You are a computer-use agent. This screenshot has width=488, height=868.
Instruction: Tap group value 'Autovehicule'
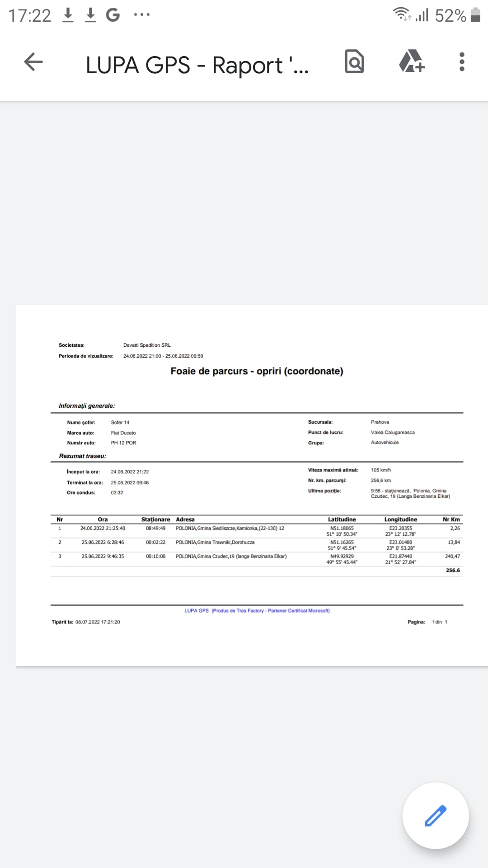[x=385, y=442]
